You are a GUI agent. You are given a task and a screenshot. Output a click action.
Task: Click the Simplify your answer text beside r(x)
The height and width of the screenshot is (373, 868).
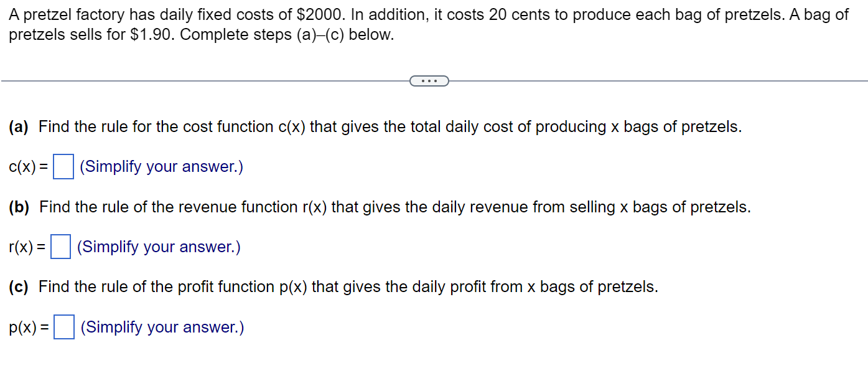pyautogui.click(x=157, y=247)
